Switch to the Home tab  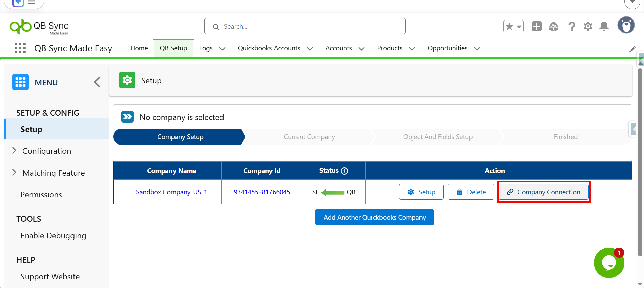[x=139, y=48]
